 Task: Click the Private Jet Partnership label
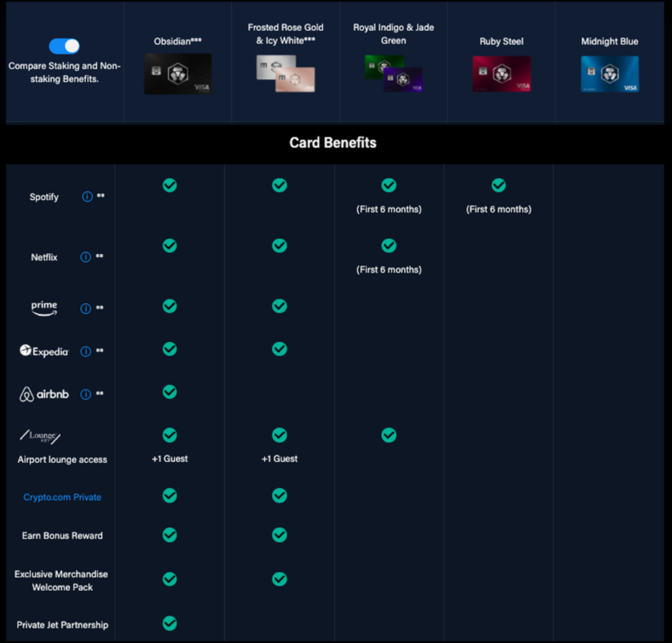pyautogui.click(x=62, y=625)
